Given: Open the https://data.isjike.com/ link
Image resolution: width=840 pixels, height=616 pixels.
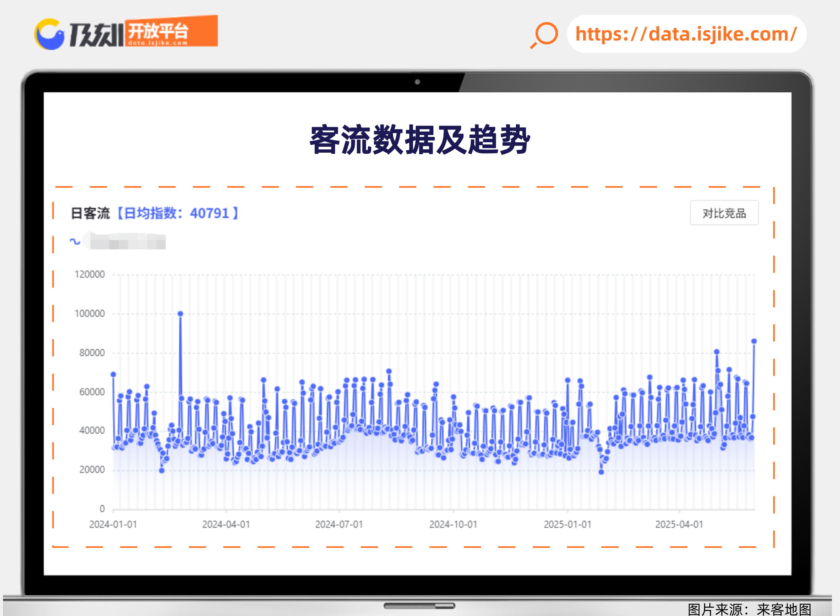Looking at the screenshot, I should (x=686, y=34).
